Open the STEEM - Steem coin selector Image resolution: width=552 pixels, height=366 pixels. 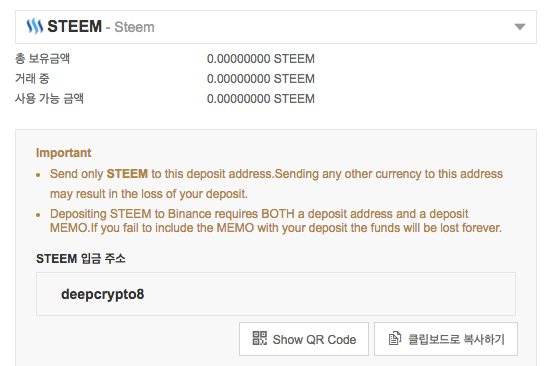point(276,27)
